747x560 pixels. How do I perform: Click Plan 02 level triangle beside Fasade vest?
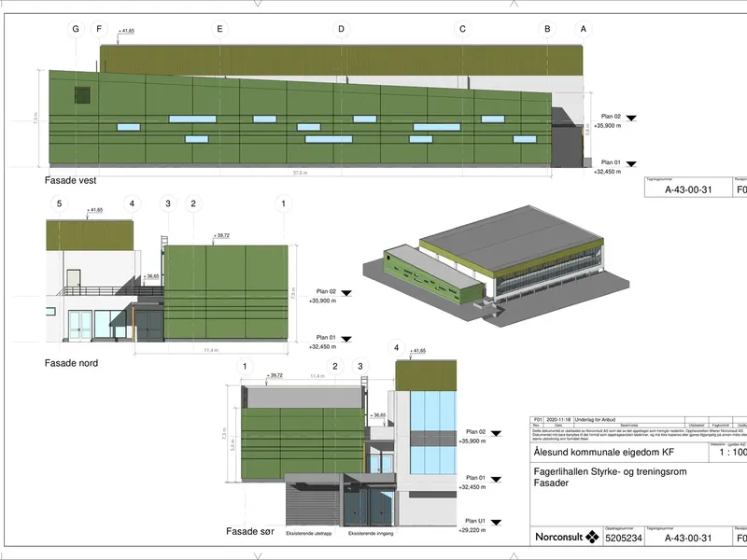tap(631, 119)
